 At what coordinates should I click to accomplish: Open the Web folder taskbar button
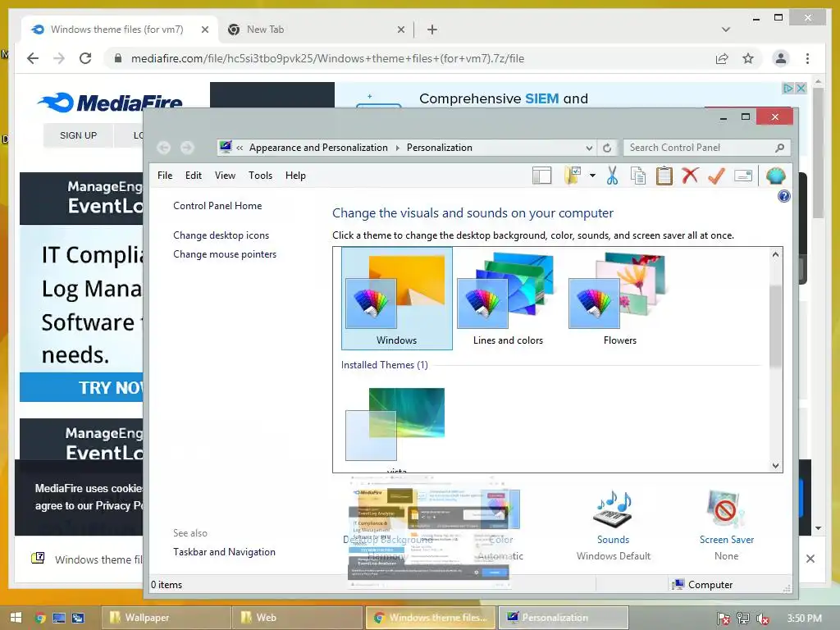click(297, 618)
